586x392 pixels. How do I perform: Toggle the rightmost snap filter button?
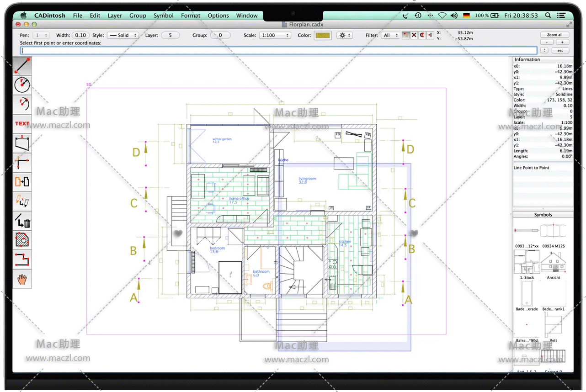tap(430, 35)
